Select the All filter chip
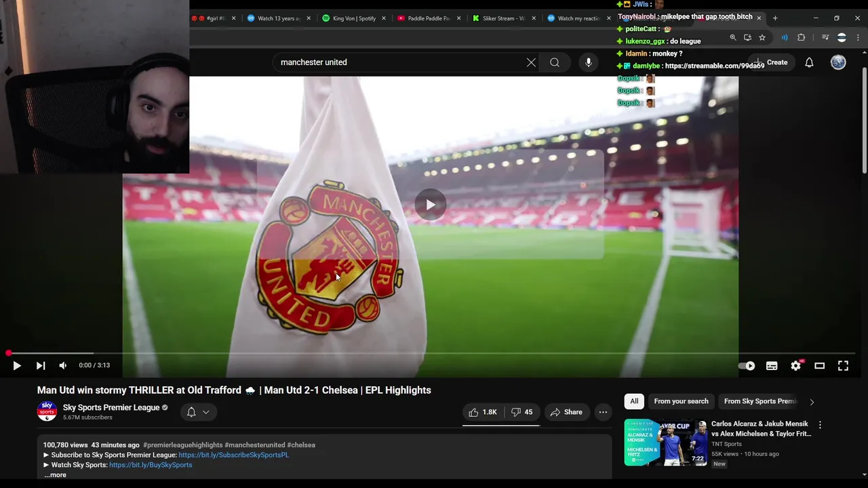Screen dimensions: 868x488 (634, 401)
